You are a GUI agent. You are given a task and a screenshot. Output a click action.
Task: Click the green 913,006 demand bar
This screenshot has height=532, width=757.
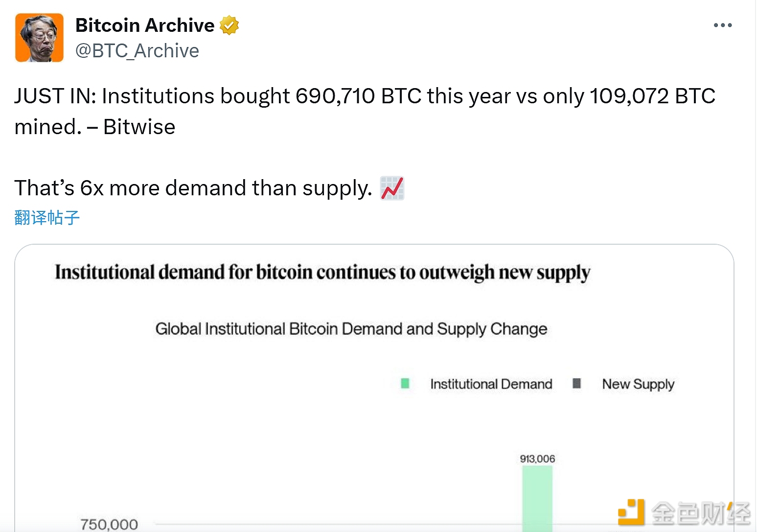coord(537,498)
